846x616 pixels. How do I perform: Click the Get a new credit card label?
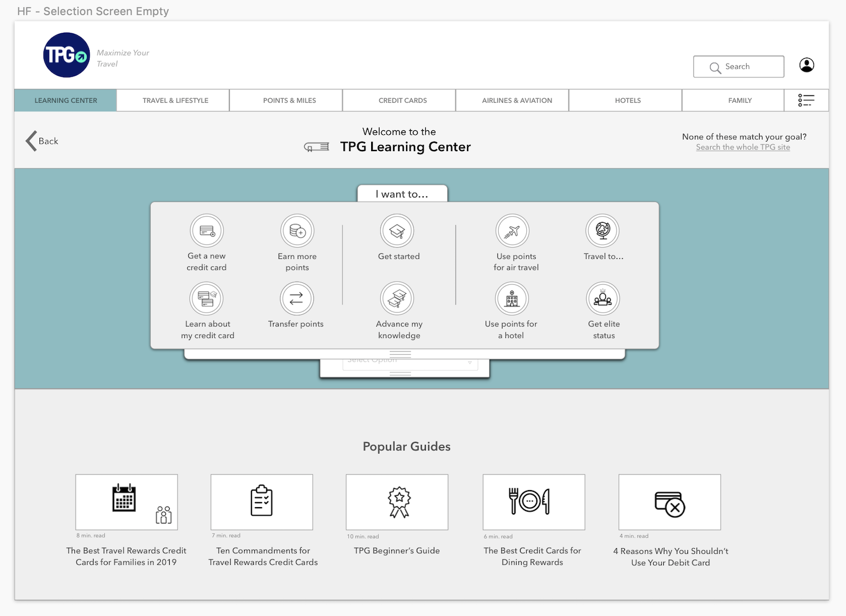[206, 262]
